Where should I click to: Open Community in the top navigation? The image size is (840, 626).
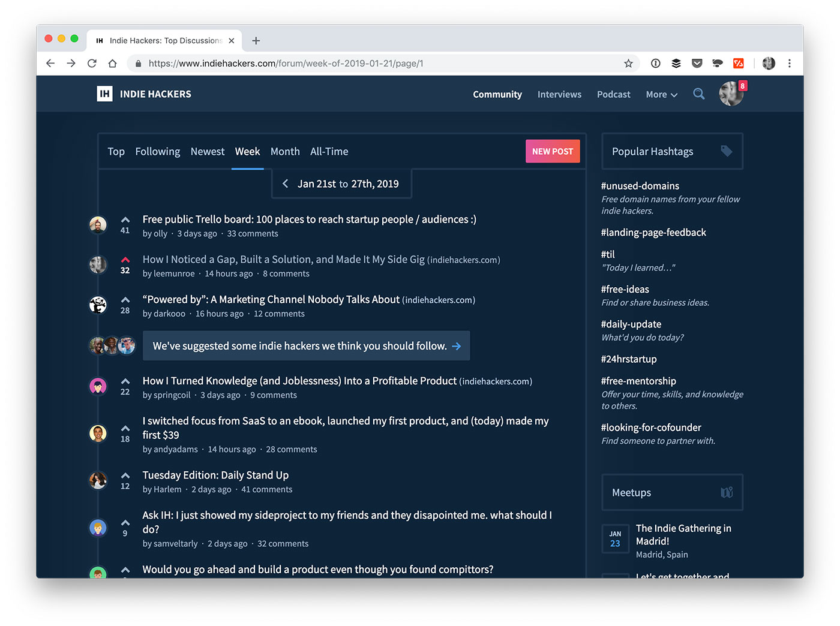(497, 94)
